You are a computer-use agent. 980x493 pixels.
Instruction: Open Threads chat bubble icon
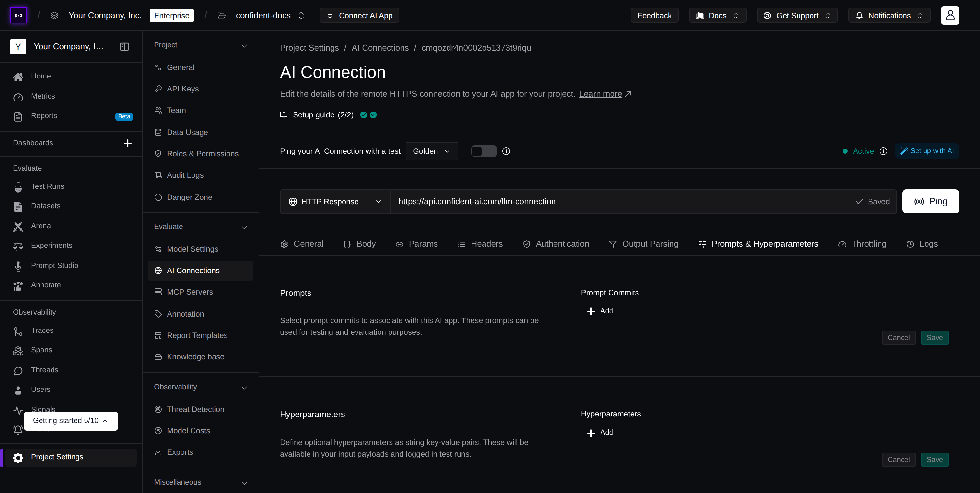[18, 370]
